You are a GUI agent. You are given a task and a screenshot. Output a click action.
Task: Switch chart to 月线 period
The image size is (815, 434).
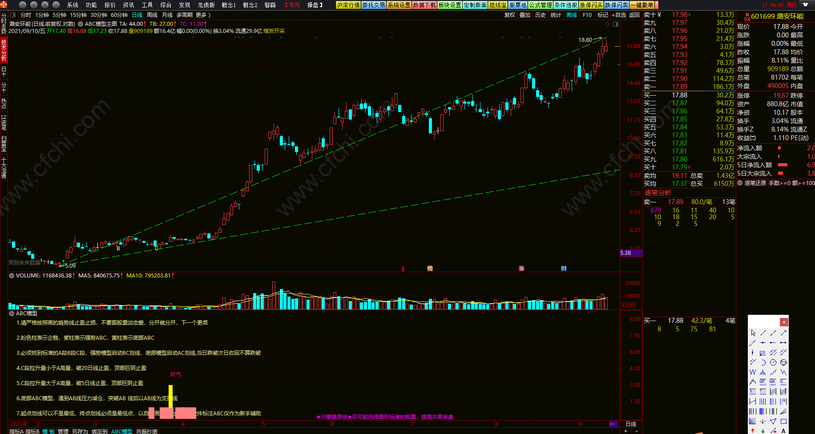point(167,15)
